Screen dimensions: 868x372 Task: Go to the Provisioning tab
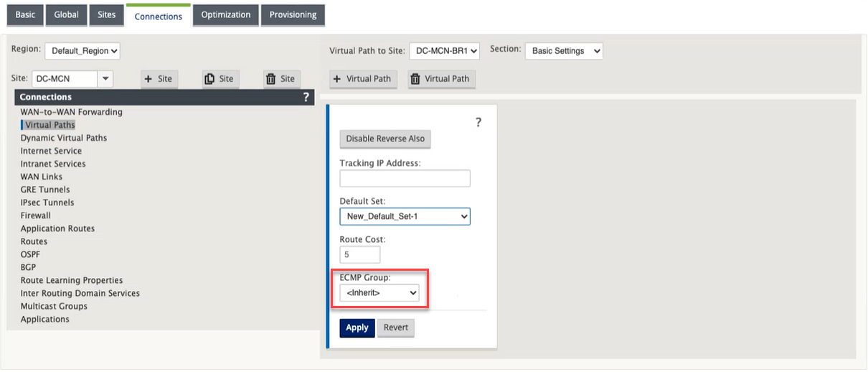(x=293, y=15)
